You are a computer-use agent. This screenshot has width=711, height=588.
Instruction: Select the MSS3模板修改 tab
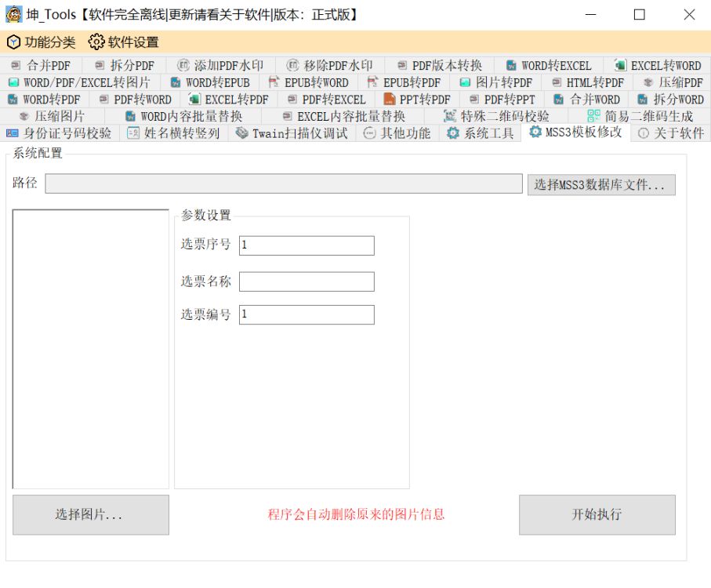coord(575,132)
